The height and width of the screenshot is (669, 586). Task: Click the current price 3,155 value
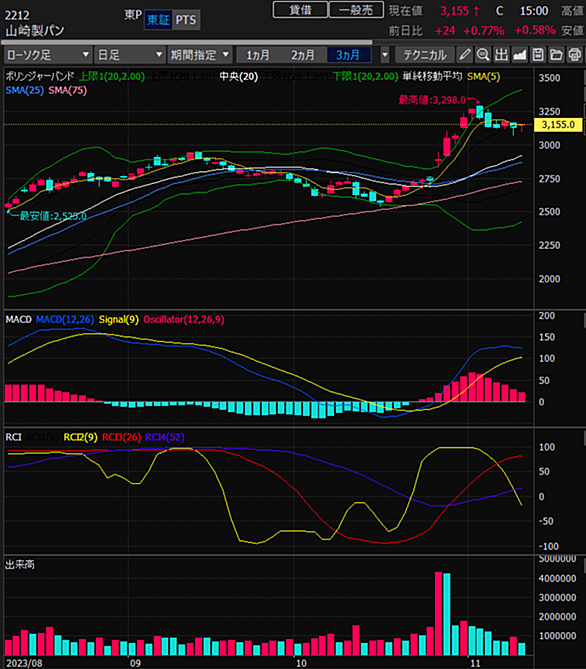click(455, 11)
